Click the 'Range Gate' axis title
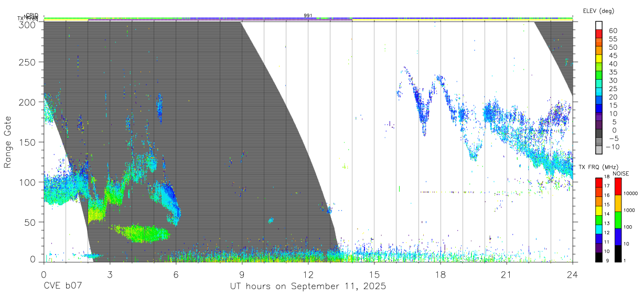 (8, 142)
